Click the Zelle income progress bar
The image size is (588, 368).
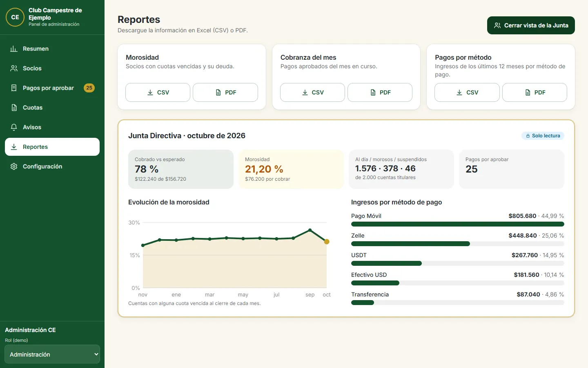[x=458, y=244]
